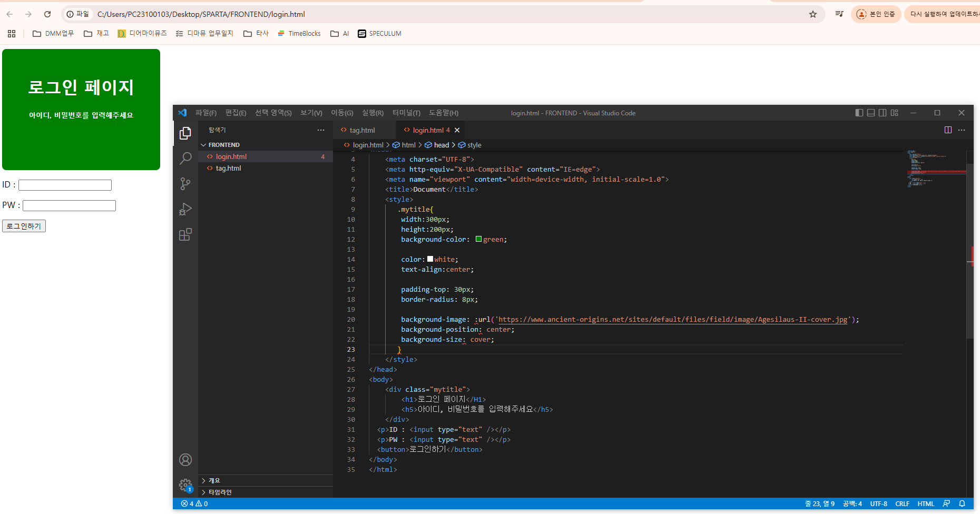The image size is (980, 514).
Task: Expand the 타임라인 timeline section
Action: point(266,492)
